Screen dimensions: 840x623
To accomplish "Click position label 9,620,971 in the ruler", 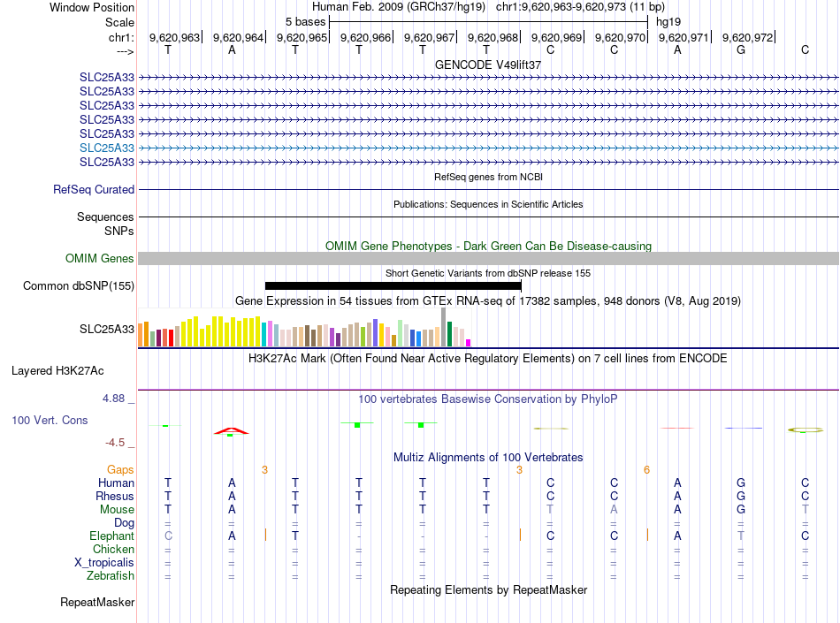I will (x=684, y=37).
